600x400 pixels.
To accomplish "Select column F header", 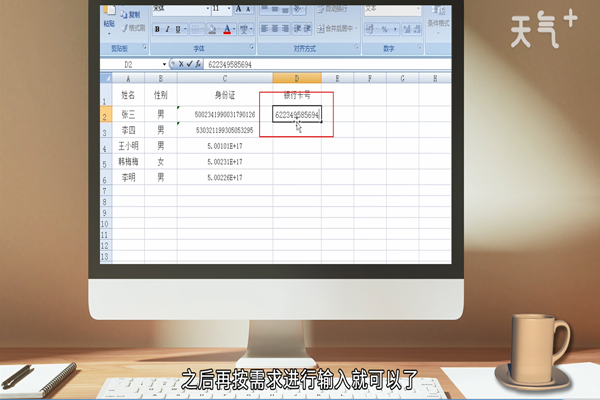I will tap(370, 78).
